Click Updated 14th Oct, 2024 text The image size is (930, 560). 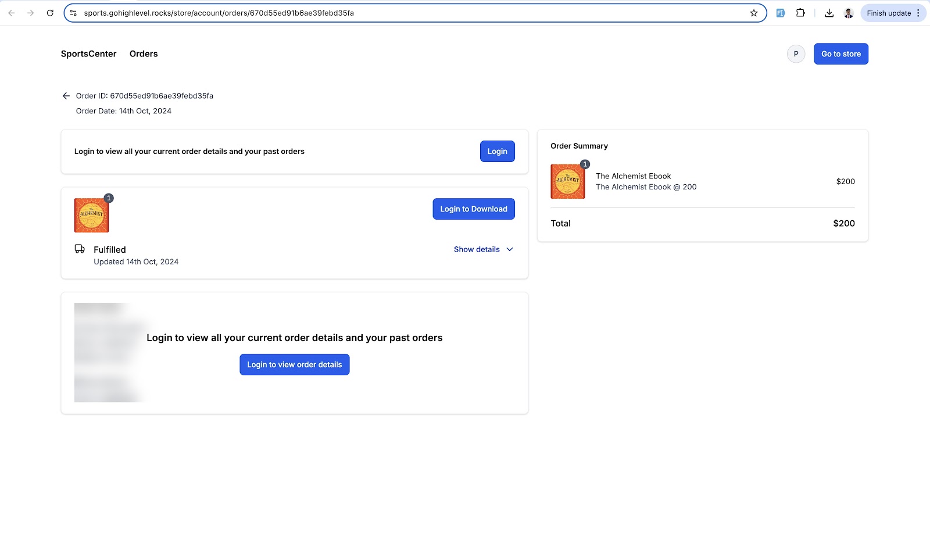[x=136, y=262]
